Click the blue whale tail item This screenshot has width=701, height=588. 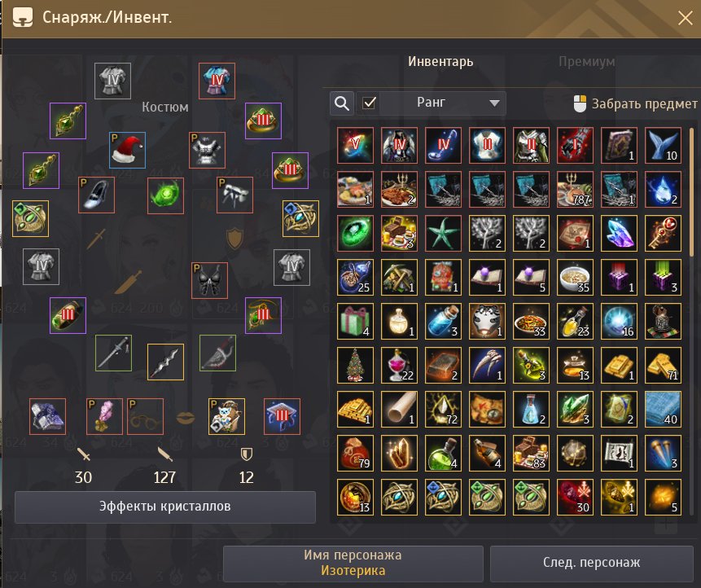coord(663,145)
